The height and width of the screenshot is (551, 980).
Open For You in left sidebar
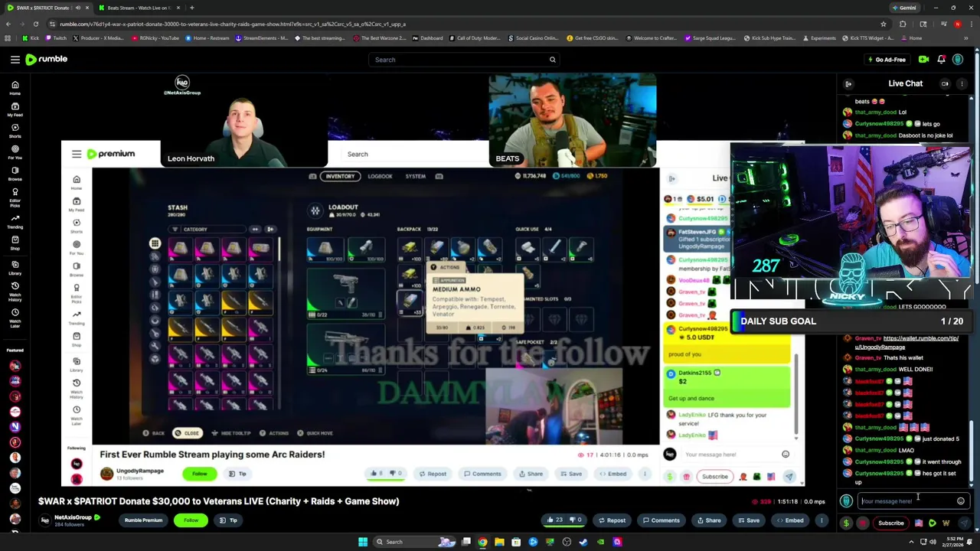(15, 152)
